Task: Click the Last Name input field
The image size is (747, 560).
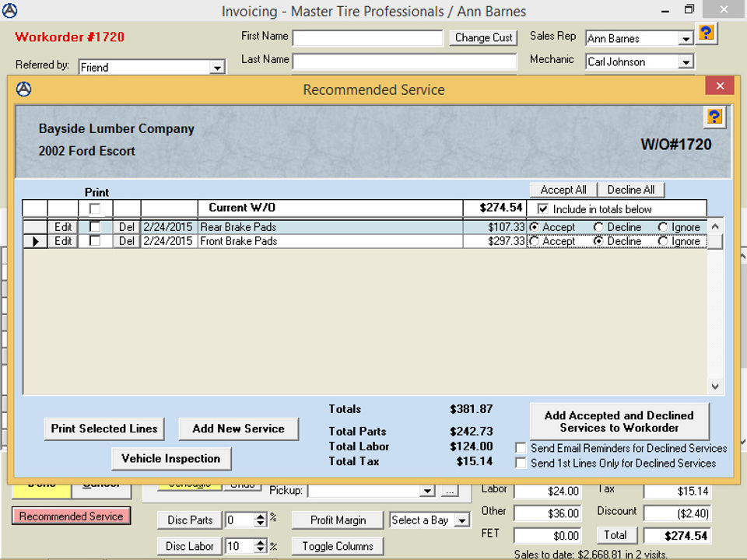Action: coord(405,61)
